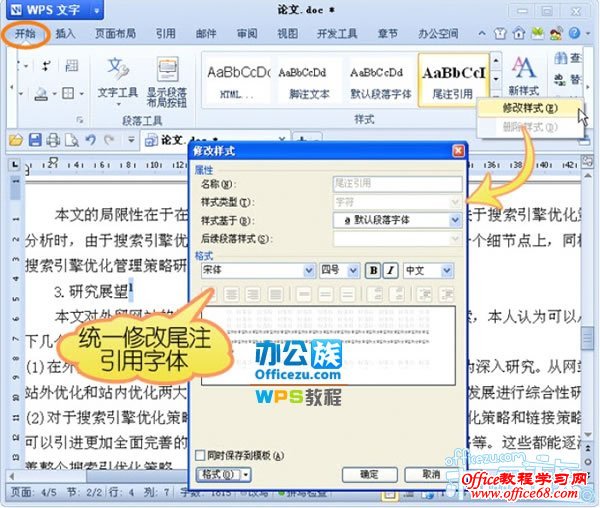Click the vertical scrollbar thumb
This screenshot has height=508, width=600.
[587, 338]
